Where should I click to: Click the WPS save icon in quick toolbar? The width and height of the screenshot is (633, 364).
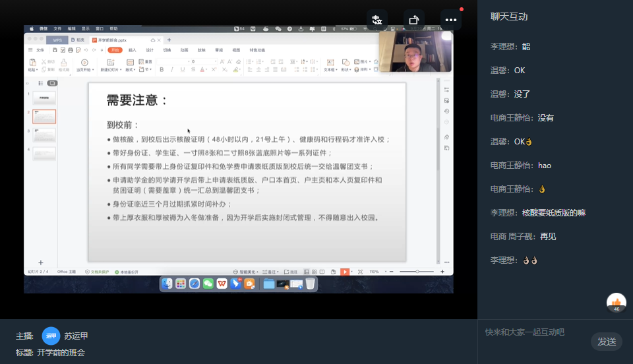(55, 50)
